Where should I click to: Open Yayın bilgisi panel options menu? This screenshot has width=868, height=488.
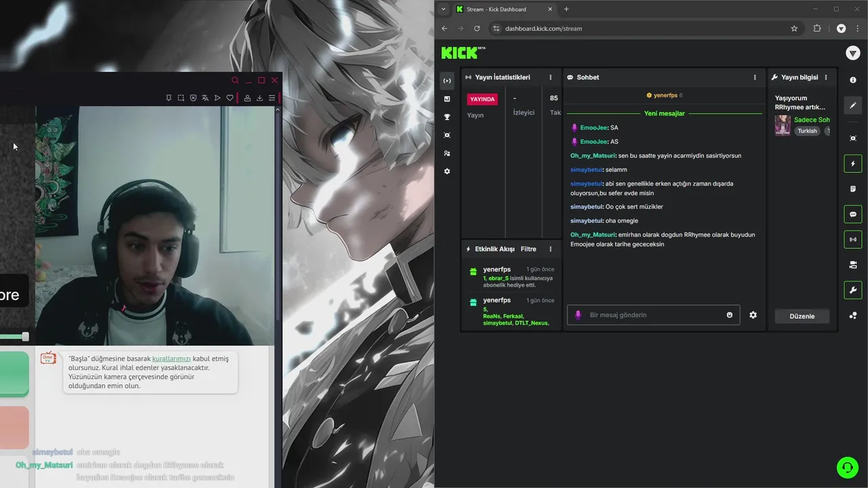(826, 77)
